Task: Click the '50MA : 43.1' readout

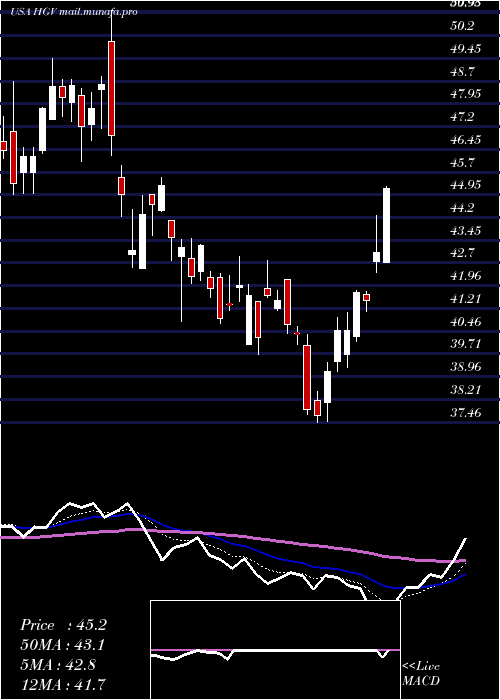Action: pos(63,645)
